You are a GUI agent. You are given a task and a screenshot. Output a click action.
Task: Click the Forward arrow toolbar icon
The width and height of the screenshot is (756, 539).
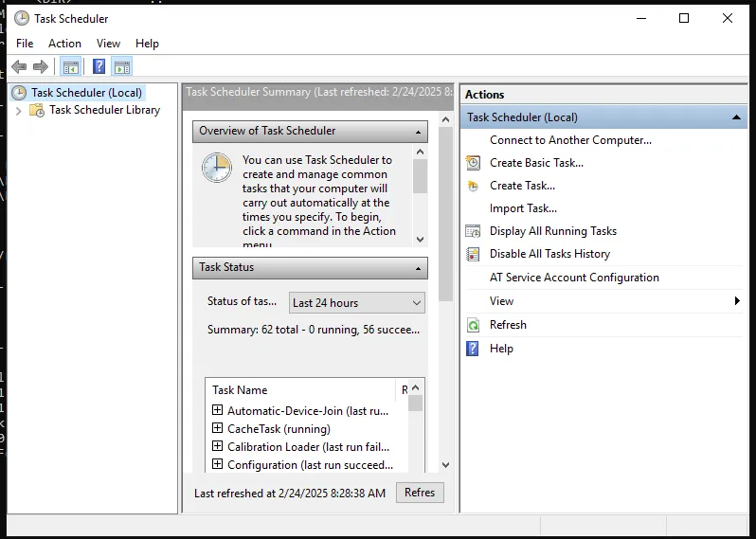(41, 66)
